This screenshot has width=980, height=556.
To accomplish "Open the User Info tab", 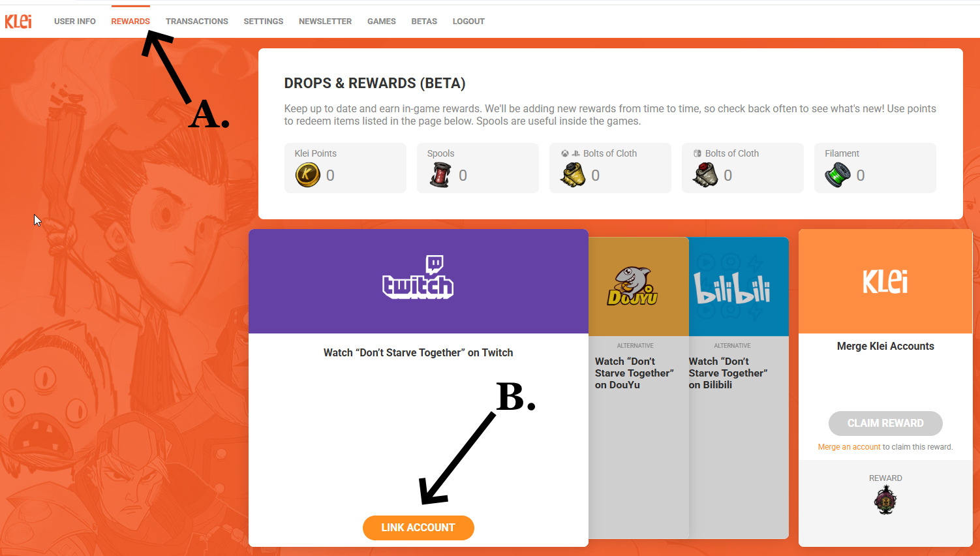I will tap(75, 22).
